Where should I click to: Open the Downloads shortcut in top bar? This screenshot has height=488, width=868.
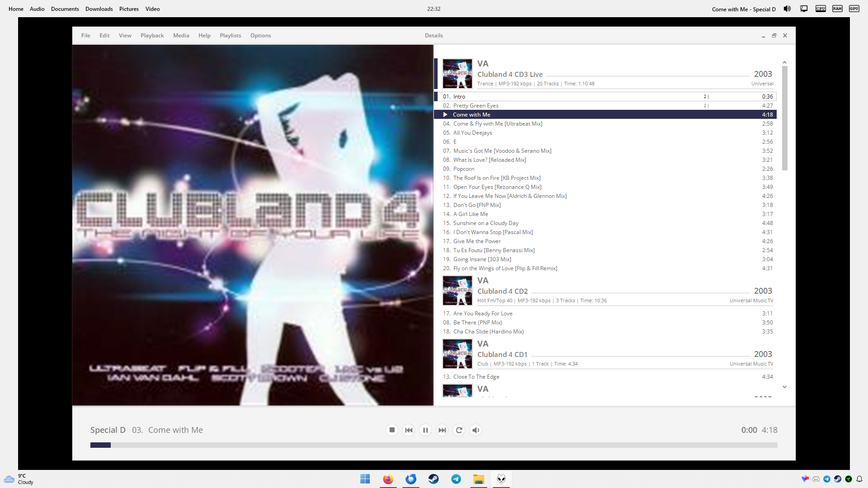[x=99, y=9]
